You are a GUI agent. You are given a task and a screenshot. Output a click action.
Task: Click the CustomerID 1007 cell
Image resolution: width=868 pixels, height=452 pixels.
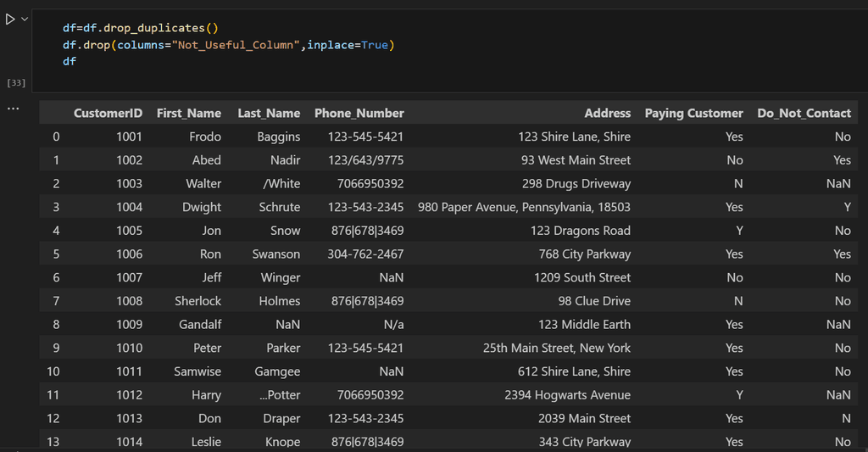(x=129, y=277)
